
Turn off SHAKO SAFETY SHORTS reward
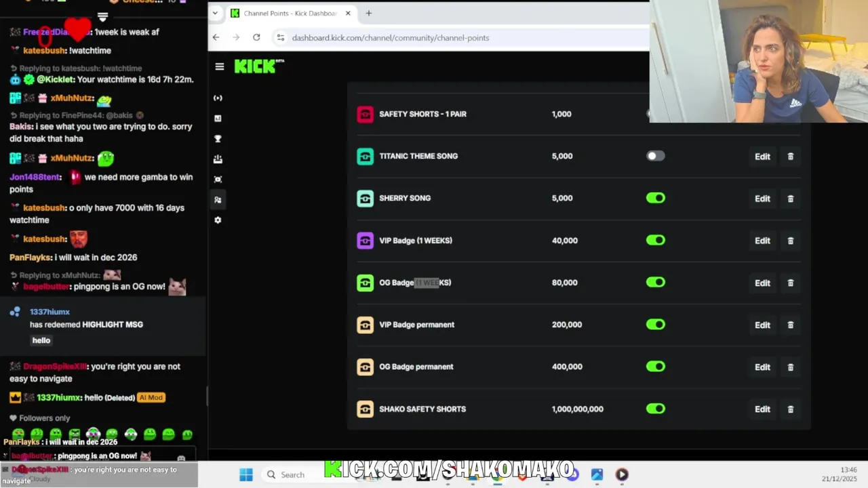[x=655, y=409]
